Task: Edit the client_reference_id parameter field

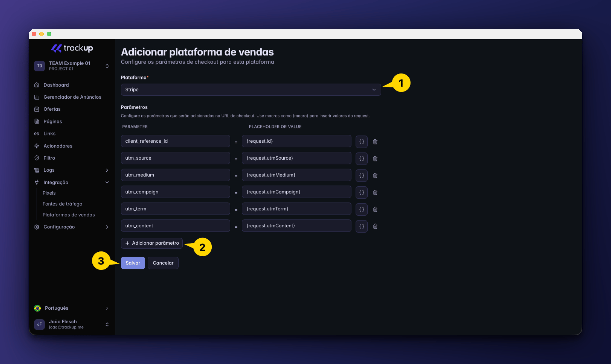Action: coord(175,141)
